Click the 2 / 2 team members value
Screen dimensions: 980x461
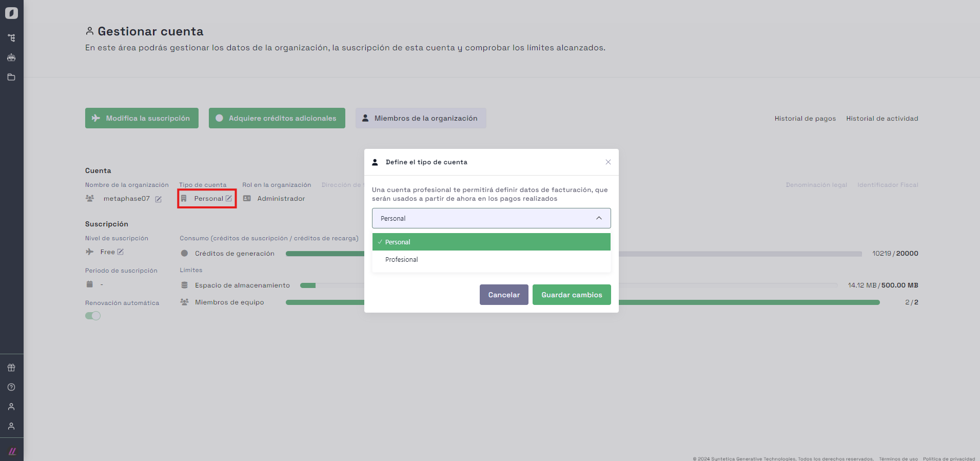(x=912, y=302)
